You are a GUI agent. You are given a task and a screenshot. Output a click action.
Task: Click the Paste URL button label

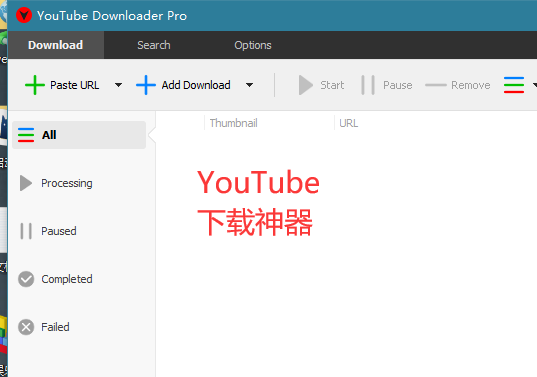pyautogui.click(x=75, y=85)
